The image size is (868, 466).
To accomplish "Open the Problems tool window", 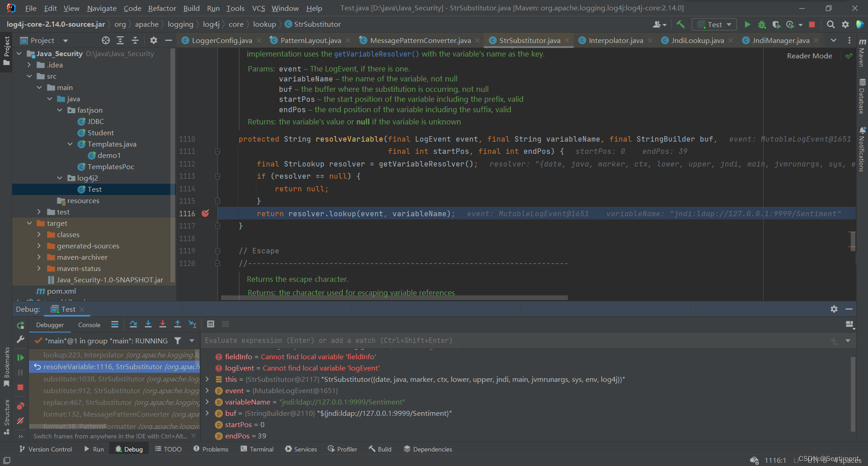I will 211,449.
